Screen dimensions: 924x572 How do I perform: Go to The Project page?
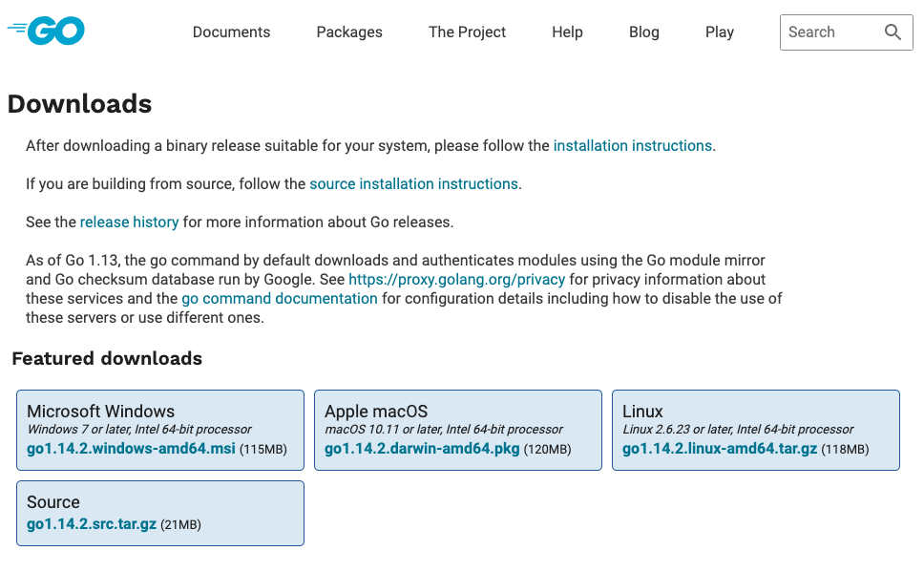click(467, 32)
